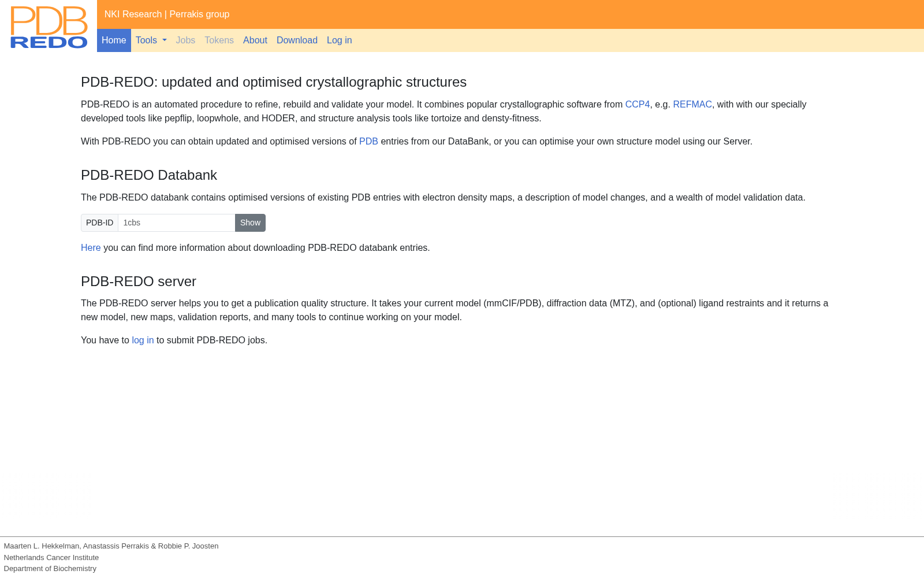Expand the Tools dropdown menu
Screen dimensions: 924x578
[x=151, y=40]
